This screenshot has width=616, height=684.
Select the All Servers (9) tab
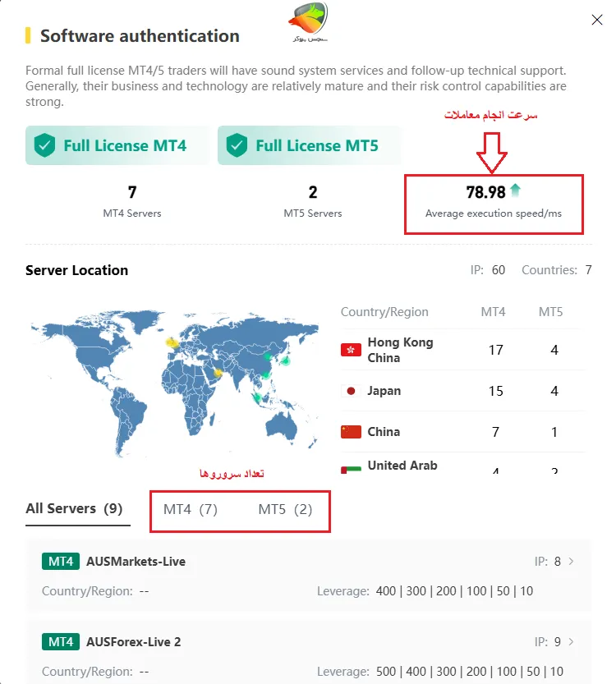74,509
